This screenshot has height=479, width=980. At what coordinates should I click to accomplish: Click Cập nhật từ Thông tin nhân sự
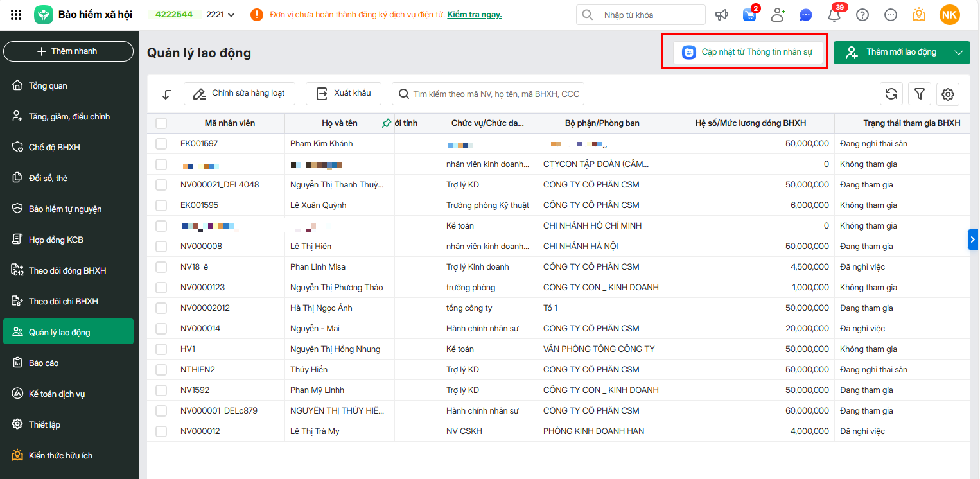point(748,52)
